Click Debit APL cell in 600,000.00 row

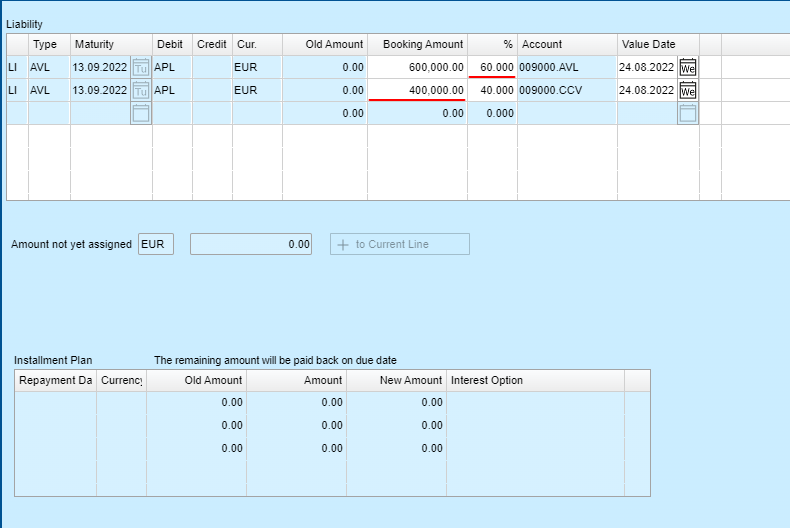[x=172, y=67]
